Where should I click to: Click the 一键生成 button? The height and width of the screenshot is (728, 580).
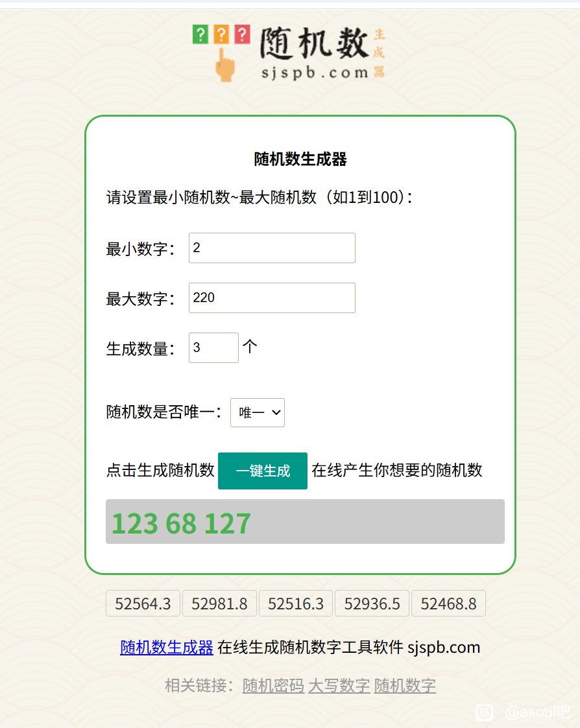263,471
